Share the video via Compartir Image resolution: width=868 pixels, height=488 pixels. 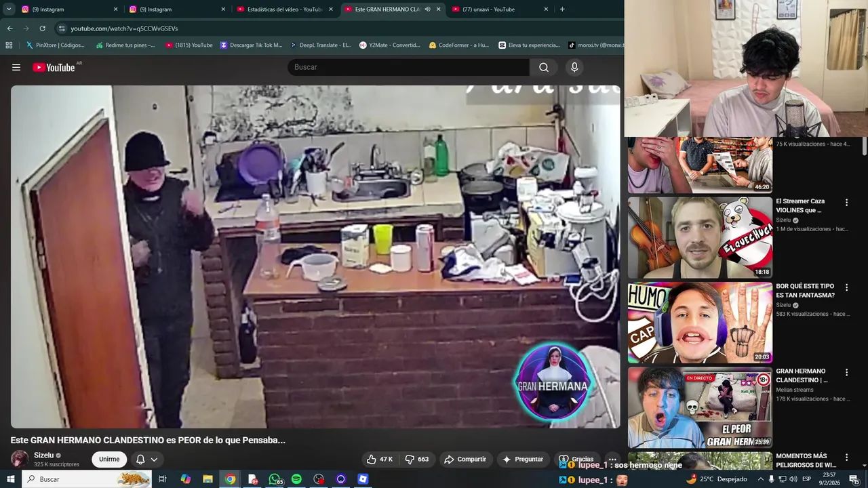465,459
